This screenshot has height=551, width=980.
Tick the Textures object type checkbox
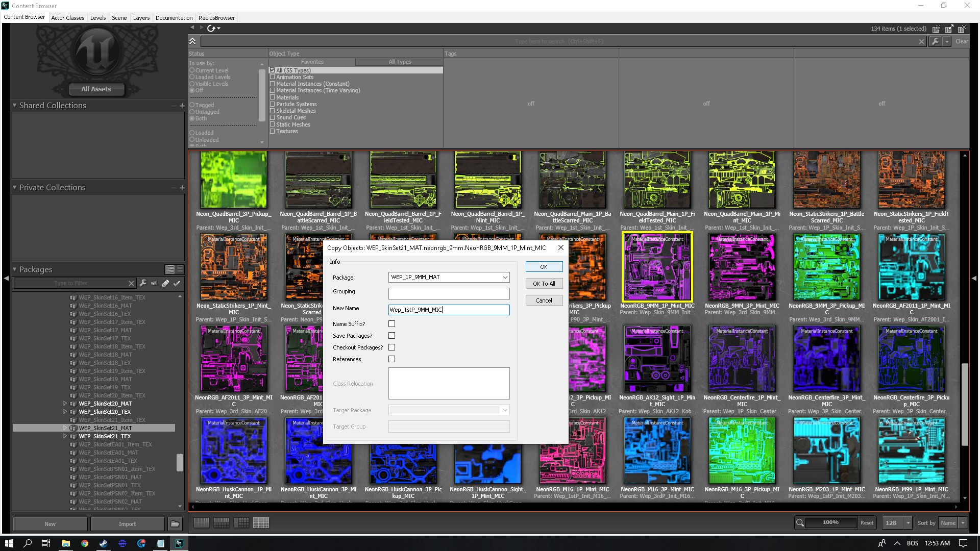pyautogui.click(x=273, y=131)
